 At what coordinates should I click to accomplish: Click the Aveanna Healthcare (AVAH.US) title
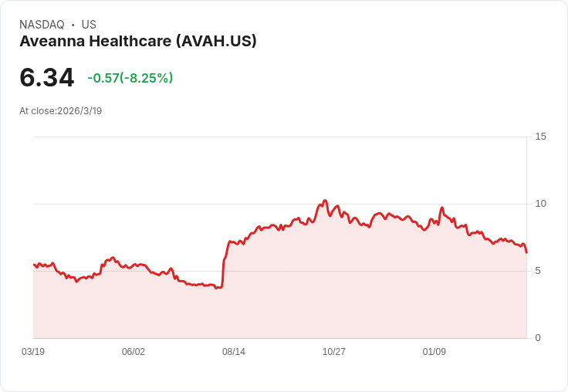pos(138,42)
